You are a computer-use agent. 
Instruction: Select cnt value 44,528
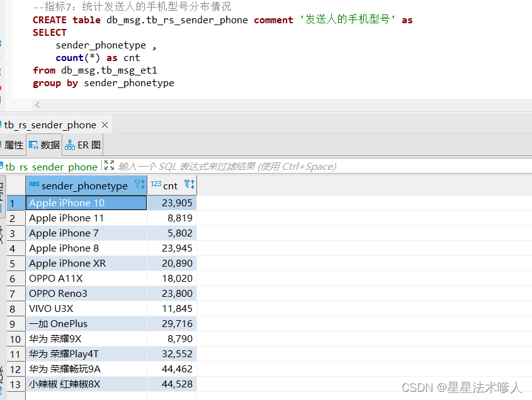coord(172,384)
